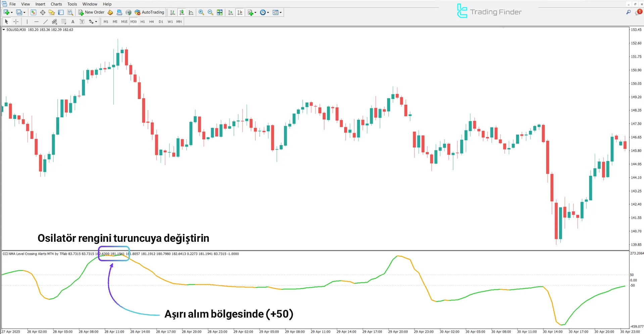Toggle the AutoTrading button
644x334 pixels.
(x=149, y=12)
